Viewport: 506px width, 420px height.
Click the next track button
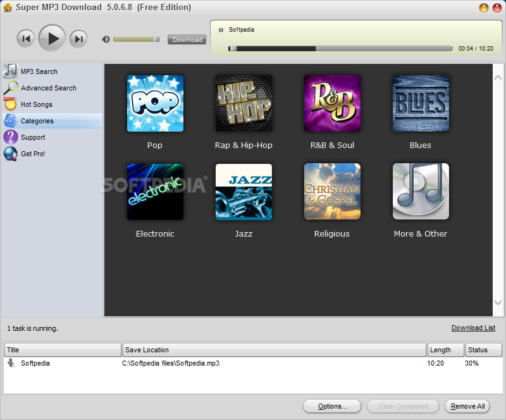(78, 39)
